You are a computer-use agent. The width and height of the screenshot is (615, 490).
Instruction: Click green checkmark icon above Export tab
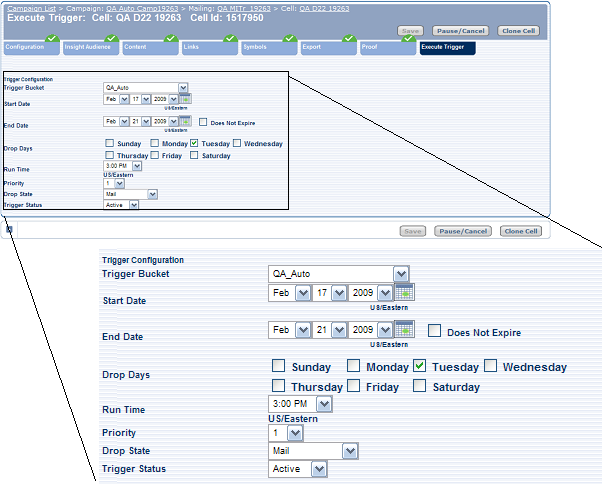[x=348, y=39]
